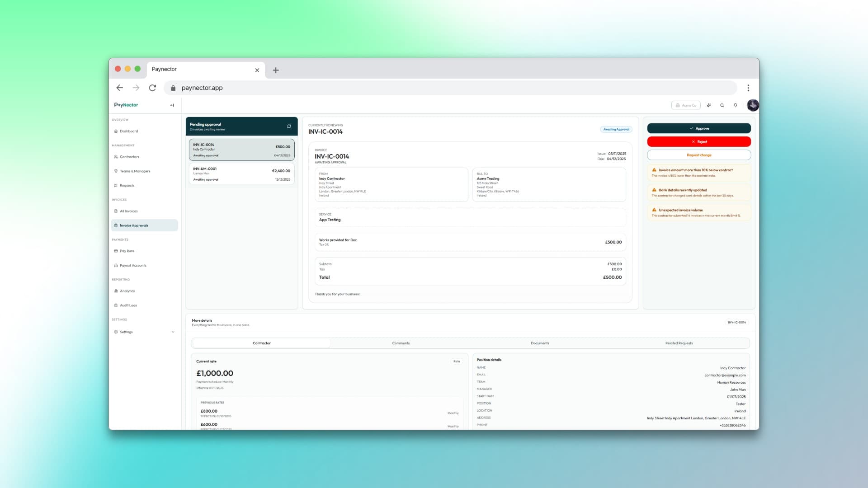868x488 pixels.
Task: Open search in the top bar
Action: pos(722,105)
